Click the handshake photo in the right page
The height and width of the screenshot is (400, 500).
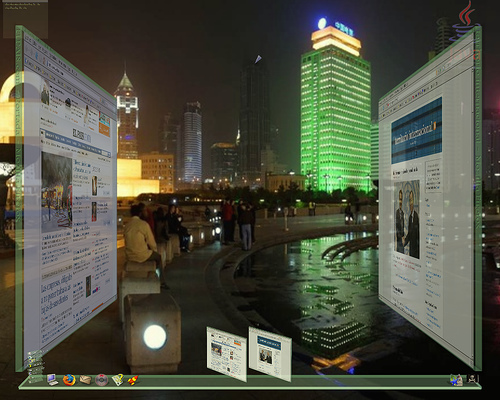click(407, 219)
